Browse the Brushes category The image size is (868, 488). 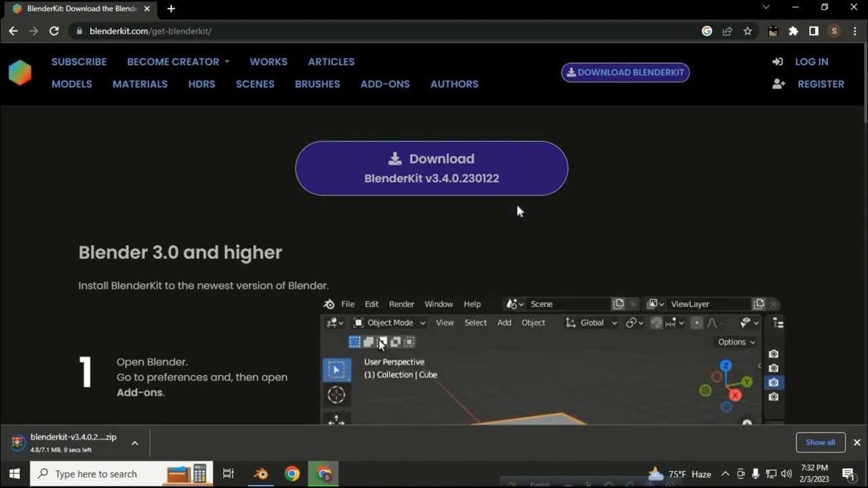coord(317,84)
